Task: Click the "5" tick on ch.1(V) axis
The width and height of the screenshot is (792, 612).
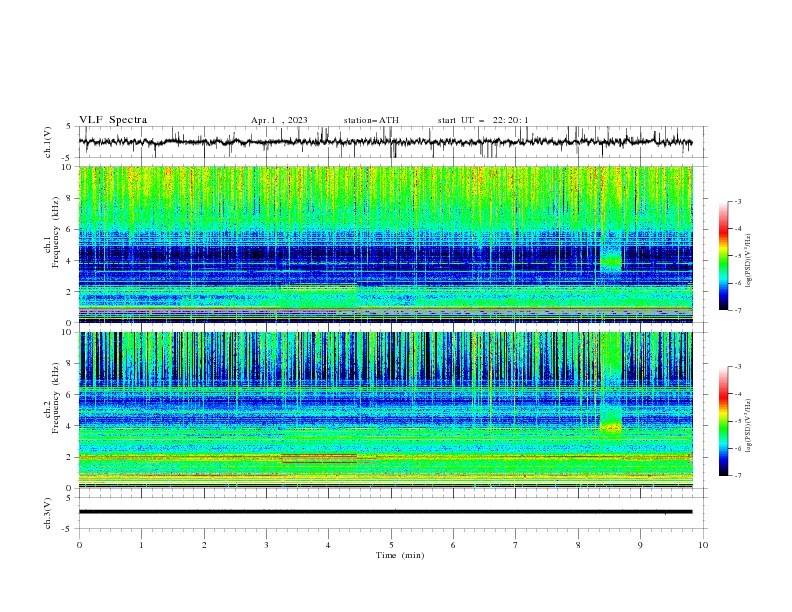Action: 69,126
